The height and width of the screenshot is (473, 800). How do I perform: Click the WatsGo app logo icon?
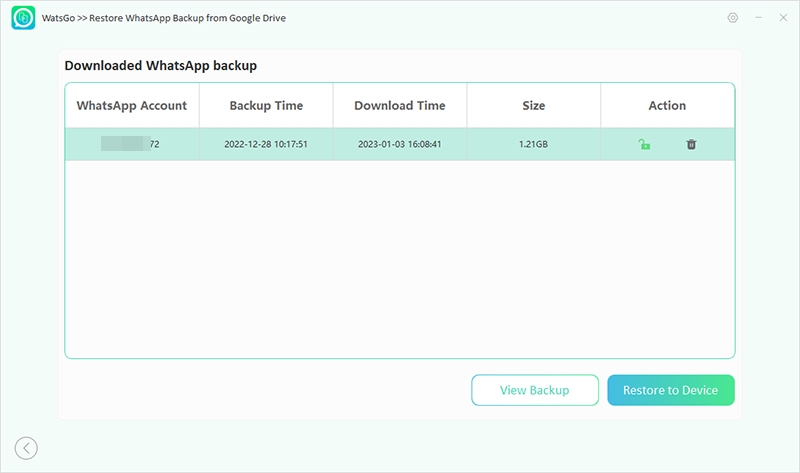point(23,18)
